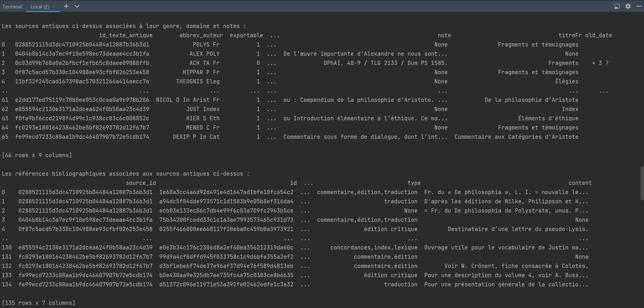Click the 'POLYS Fr' author abbreviation
Screen dimensions: 644x308
point(206,45)
